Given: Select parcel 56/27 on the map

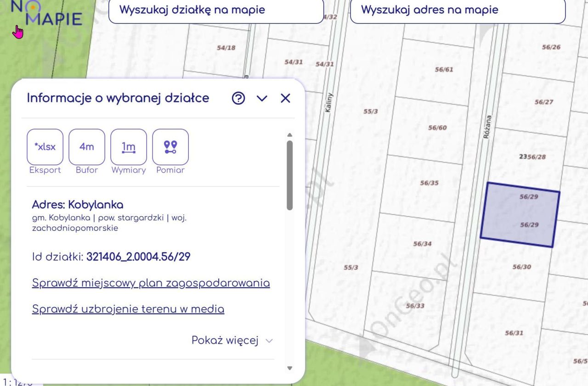Looking at the screenshot, I should 544,102.
